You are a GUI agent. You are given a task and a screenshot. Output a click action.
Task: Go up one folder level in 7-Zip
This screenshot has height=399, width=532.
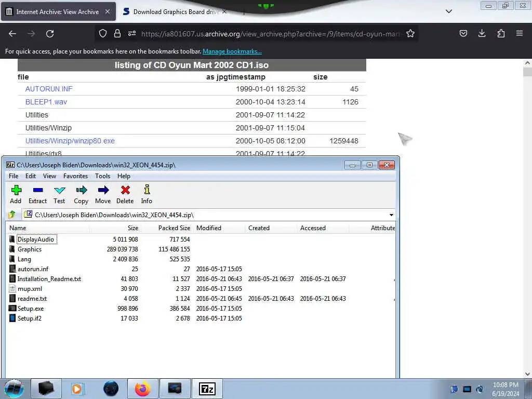[12, 215]
